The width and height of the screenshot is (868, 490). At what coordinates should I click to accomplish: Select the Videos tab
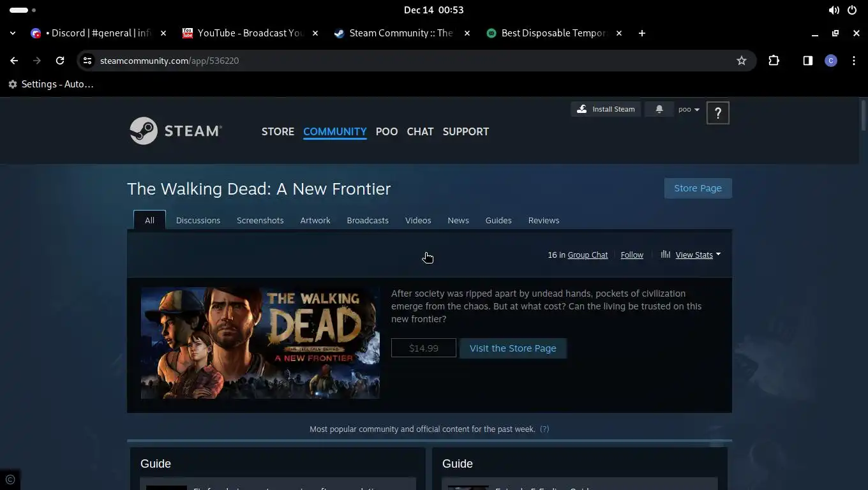[418, 220]
